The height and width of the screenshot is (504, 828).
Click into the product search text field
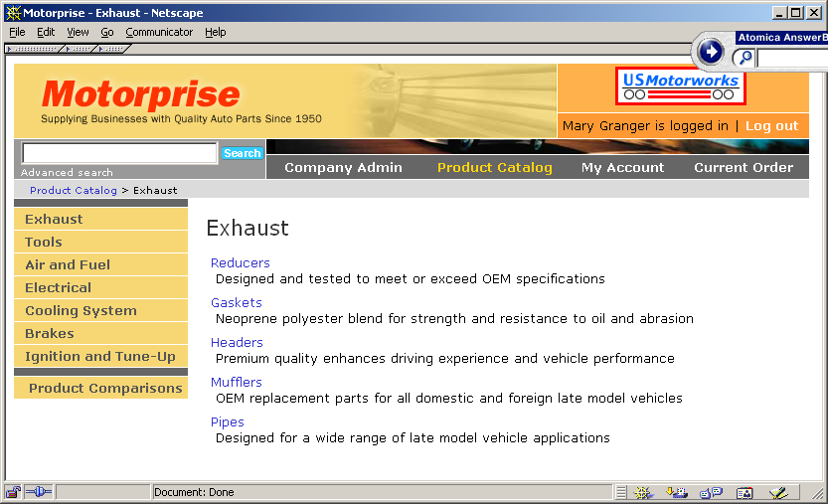(x=119, y=153)
